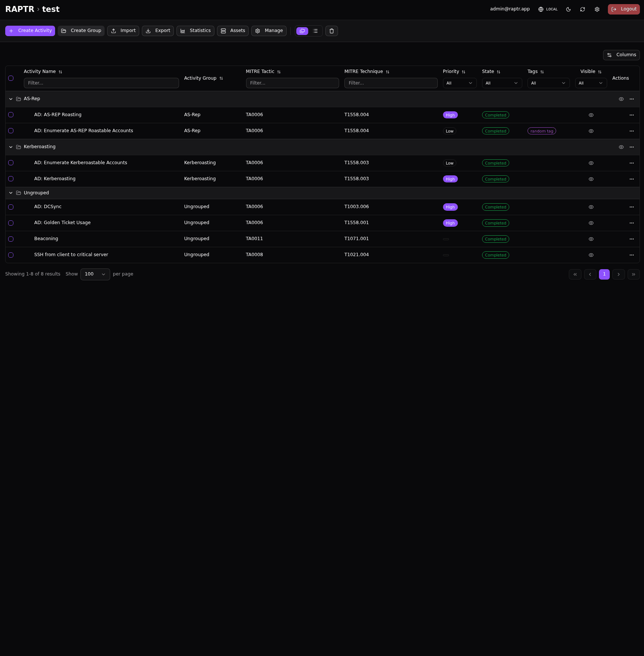
Task: Open the Statistics view
Action: pos(195,31)
